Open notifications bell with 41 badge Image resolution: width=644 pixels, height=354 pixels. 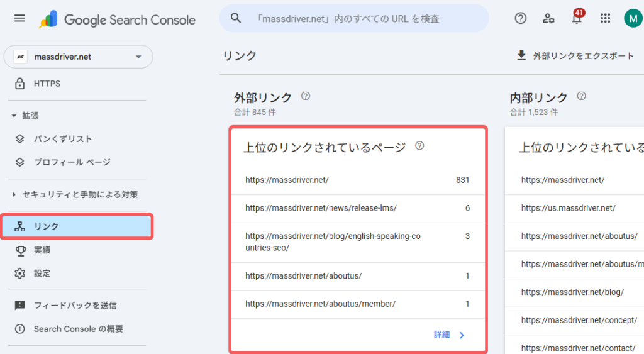[x=577, y=17]
